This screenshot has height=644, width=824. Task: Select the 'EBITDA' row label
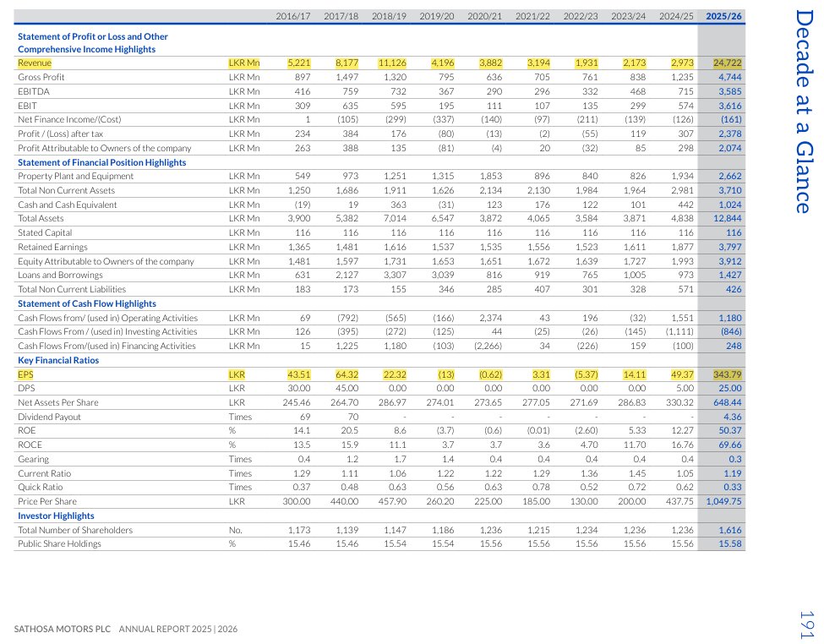tap(34, 91)
